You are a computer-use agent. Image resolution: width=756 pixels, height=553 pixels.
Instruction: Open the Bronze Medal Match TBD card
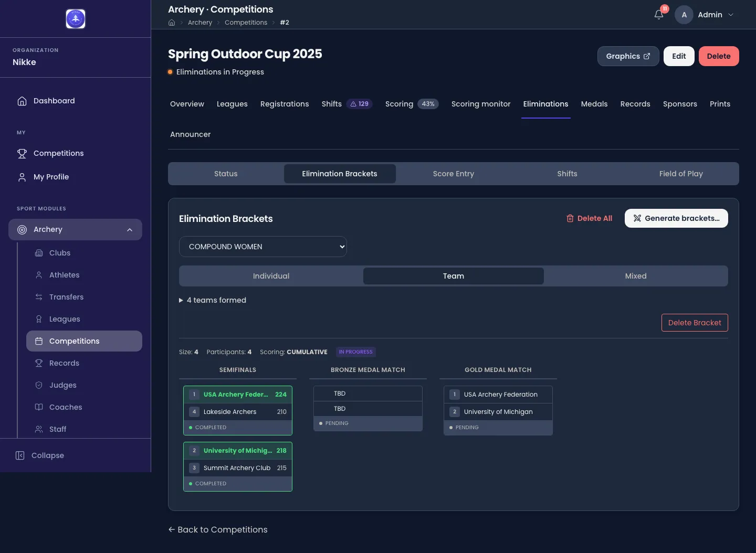point(368,408)
